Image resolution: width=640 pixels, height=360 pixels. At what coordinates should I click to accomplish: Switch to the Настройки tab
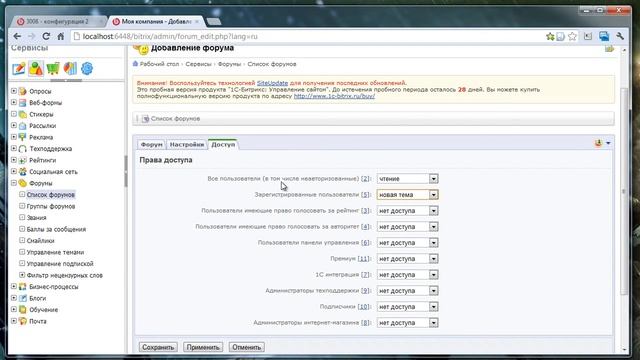187,144
